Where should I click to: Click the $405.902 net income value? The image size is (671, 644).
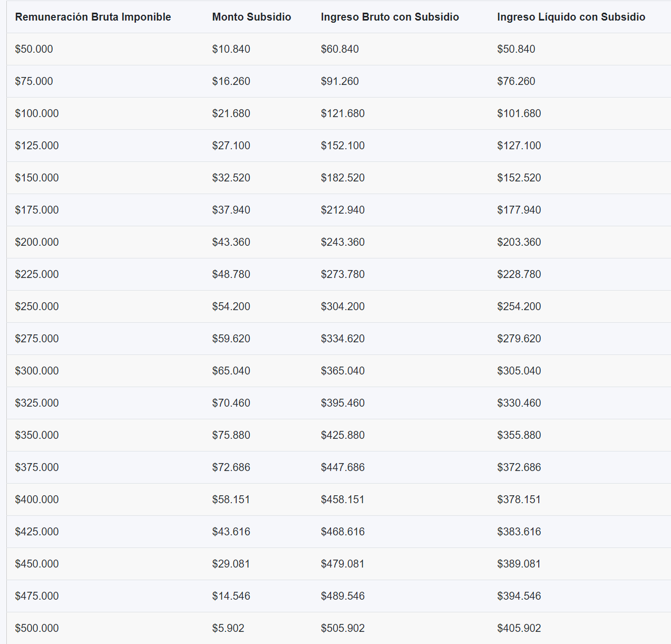coord(519,628)
